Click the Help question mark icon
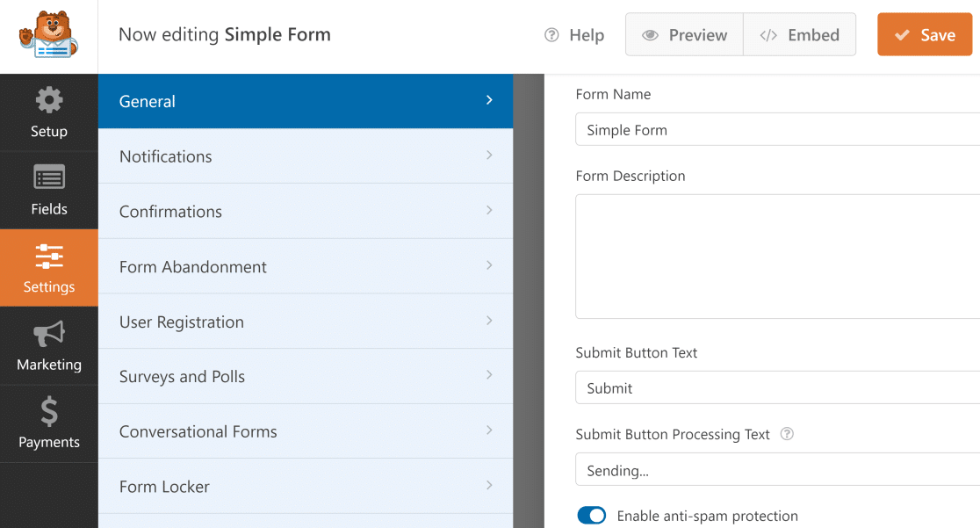The width and height of the screenshot is (980, 528). (x=551, y=35)
